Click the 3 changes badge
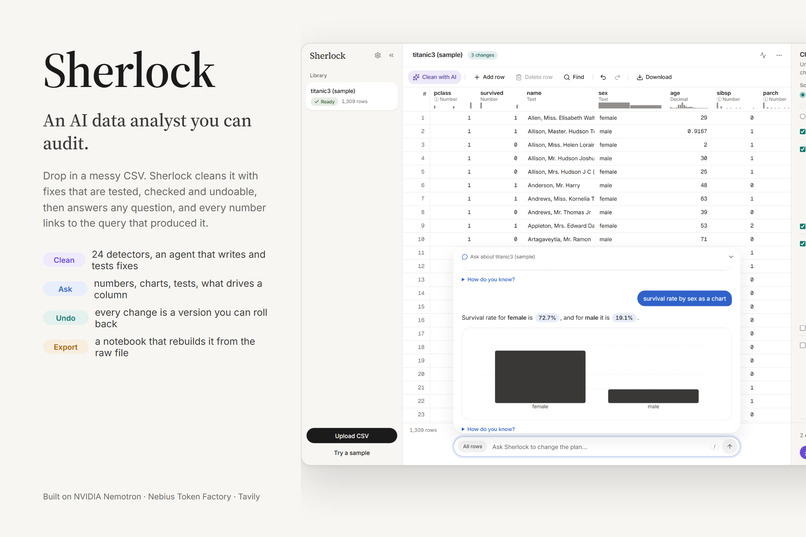Image resolution: width=806 pixels, height=537 pixels. tap(483, 55)
